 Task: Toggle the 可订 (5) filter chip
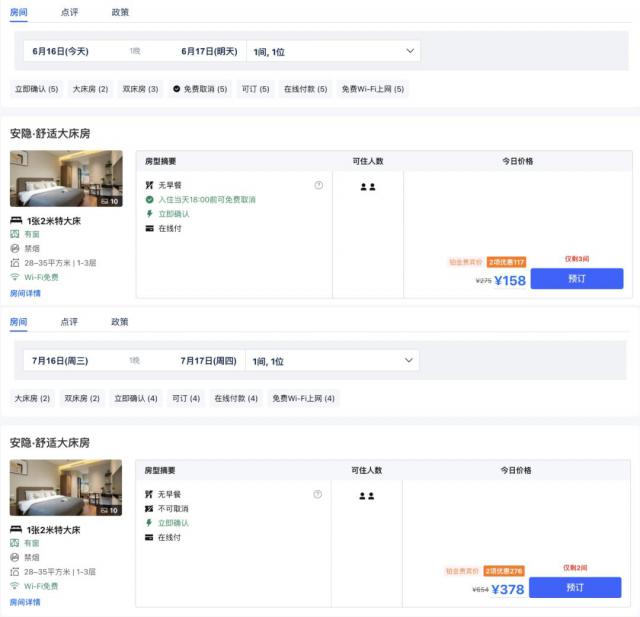[x=256, y=89]
